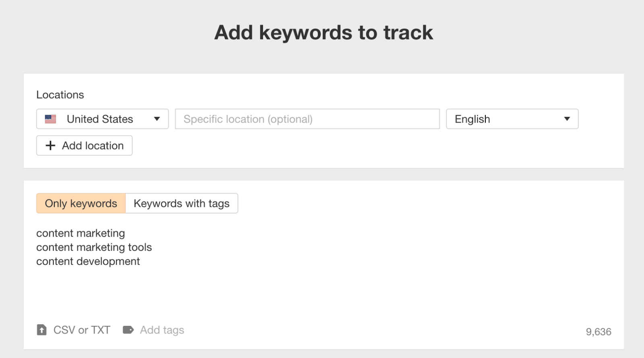Open the English language dropdown
Viewport: 644px width, 358px height.
(512, 119)
